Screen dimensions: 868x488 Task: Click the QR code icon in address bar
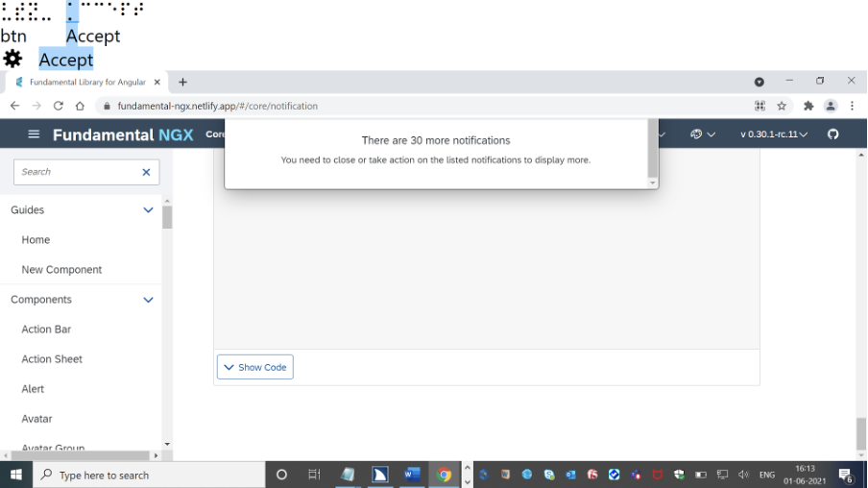(760, 106)
